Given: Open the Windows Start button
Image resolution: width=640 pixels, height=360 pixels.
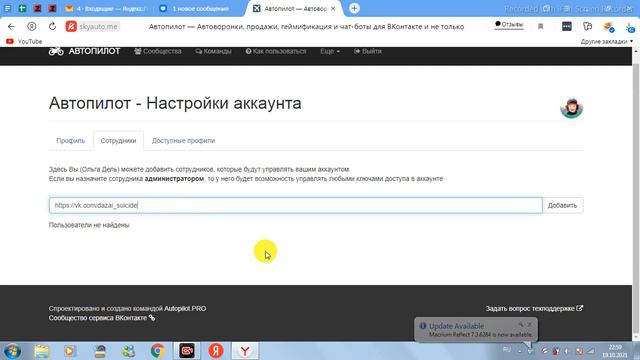Looking at the screenshot, I should (x=12, y=351).
